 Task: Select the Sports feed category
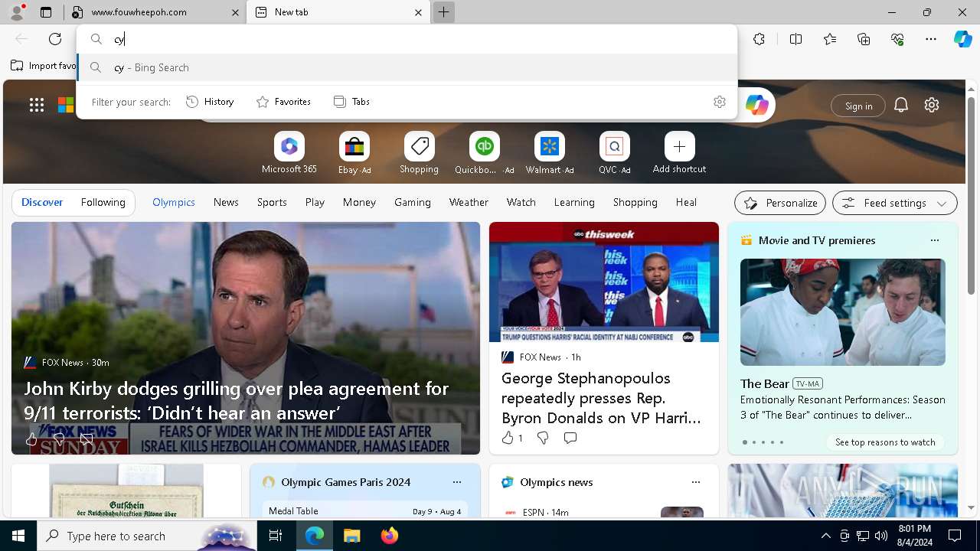(x=272, y=202)
